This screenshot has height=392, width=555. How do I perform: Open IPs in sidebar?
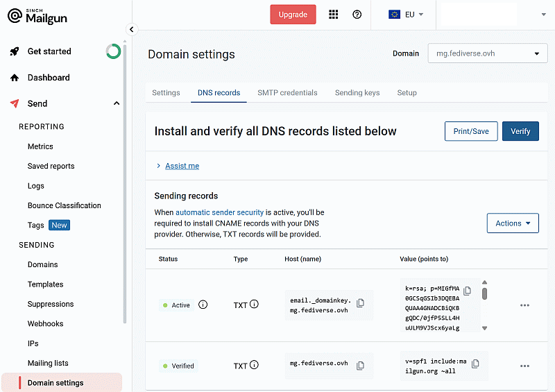tap(33, 343)
